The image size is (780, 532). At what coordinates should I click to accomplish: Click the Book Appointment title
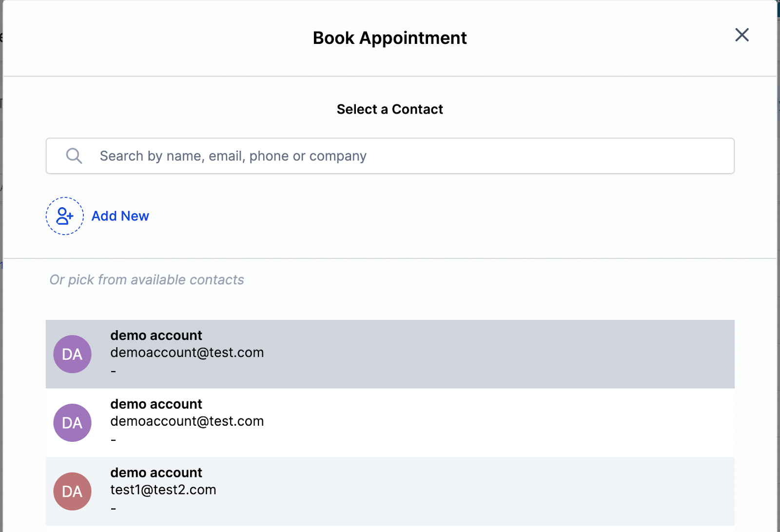point(390,38)
